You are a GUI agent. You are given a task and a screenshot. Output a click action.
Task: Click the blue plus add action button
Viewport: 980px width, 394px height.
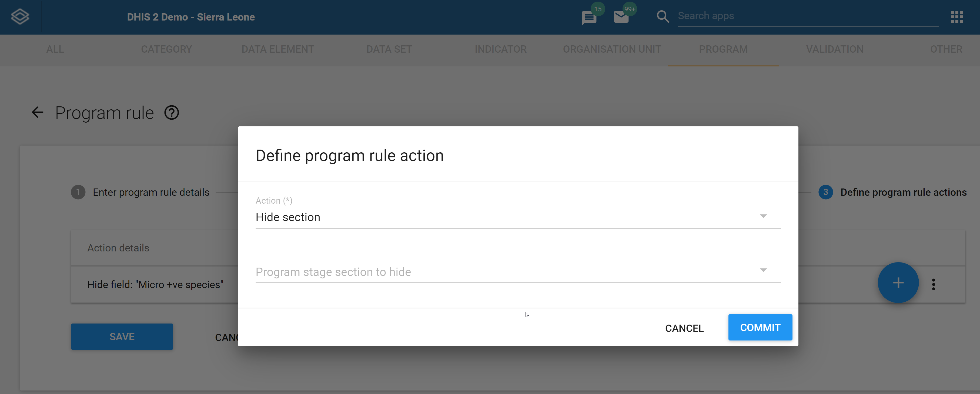click(x=898, y=282)
